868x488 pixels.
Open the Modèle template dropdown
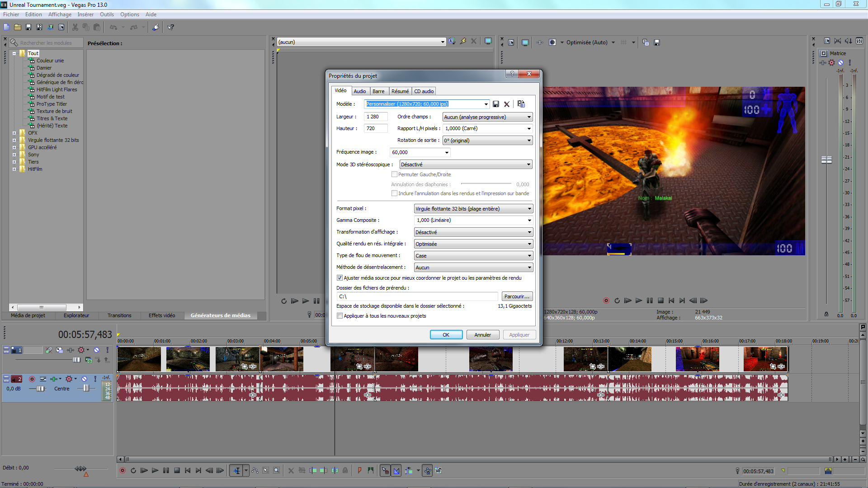tap(486, 104)
